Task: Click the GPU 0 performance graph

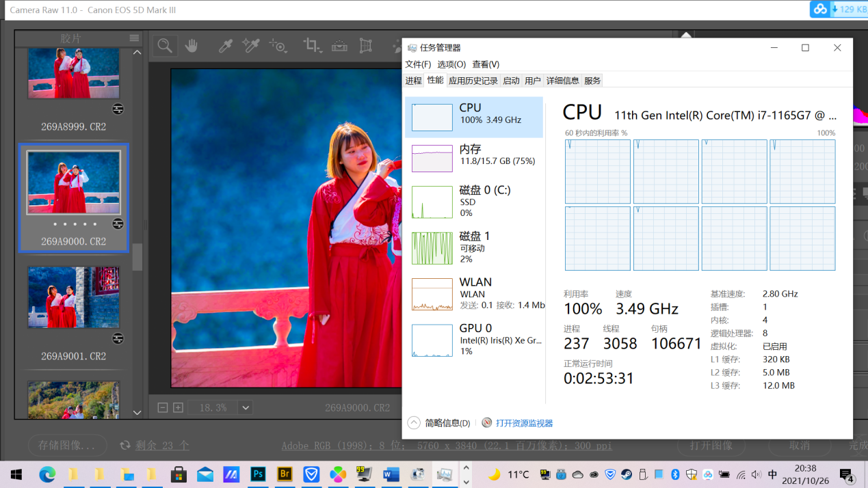Action: pos(432,340)
